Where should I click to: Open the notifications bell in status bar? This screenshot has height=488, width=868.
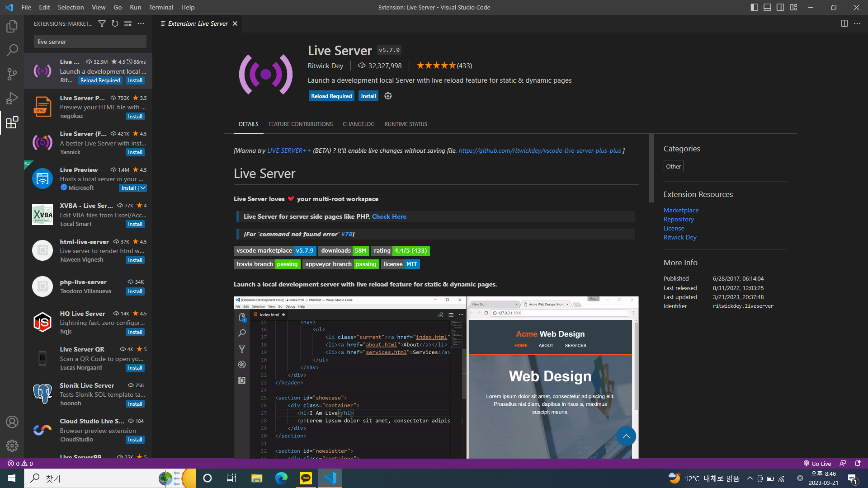pos(858,464)
